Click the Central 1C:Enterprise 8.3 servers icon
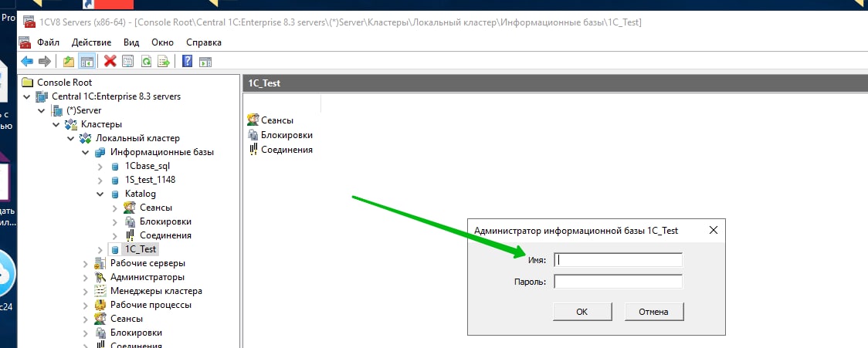Image resolution: width=868 pixels, height=348 pixels. [x=42, y=96]
